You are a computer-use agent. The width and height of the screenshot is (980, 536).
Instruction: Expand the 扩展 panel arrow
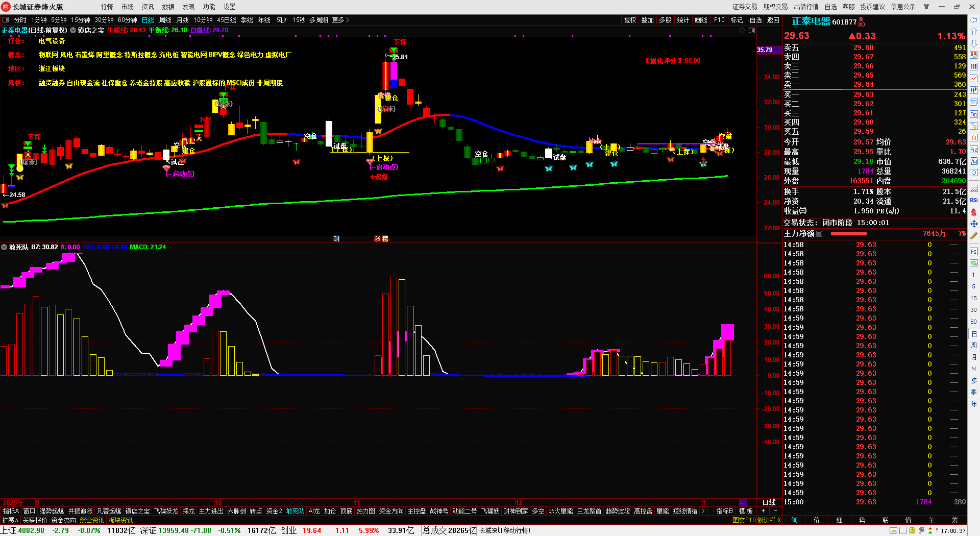10,520
